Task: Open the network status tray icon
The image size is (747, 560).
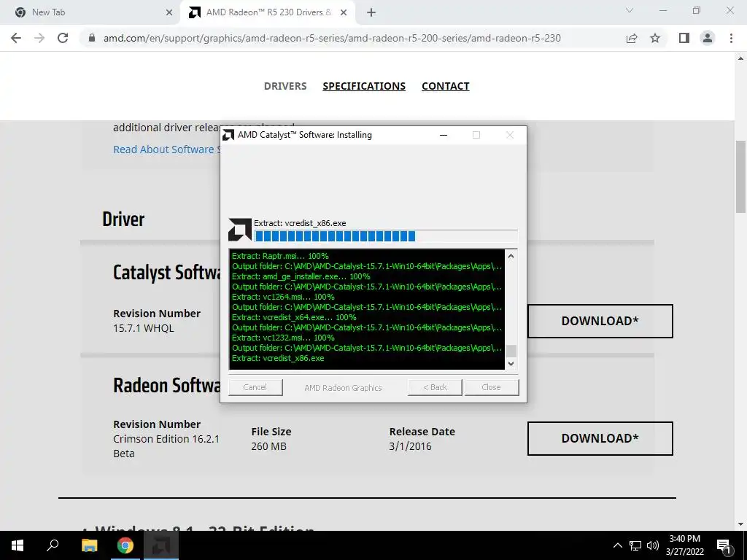Action: click(x=635, y=545)
